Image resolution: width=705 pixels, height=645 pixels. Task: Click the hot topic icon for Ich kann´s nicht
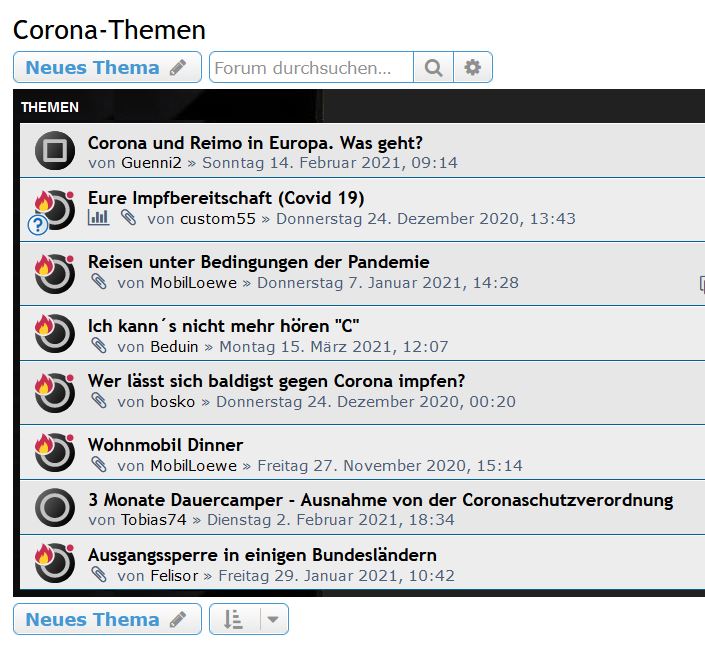(55, 333)
